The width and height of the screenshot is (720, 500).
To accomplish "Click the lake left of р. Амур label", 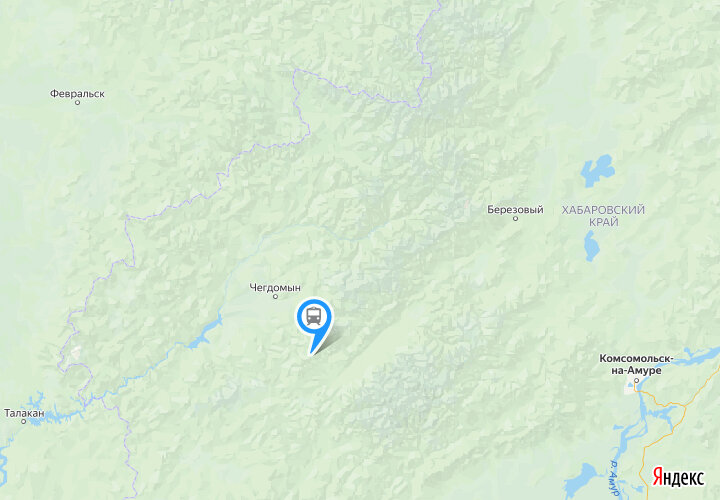I will click(x=582, y=480).
